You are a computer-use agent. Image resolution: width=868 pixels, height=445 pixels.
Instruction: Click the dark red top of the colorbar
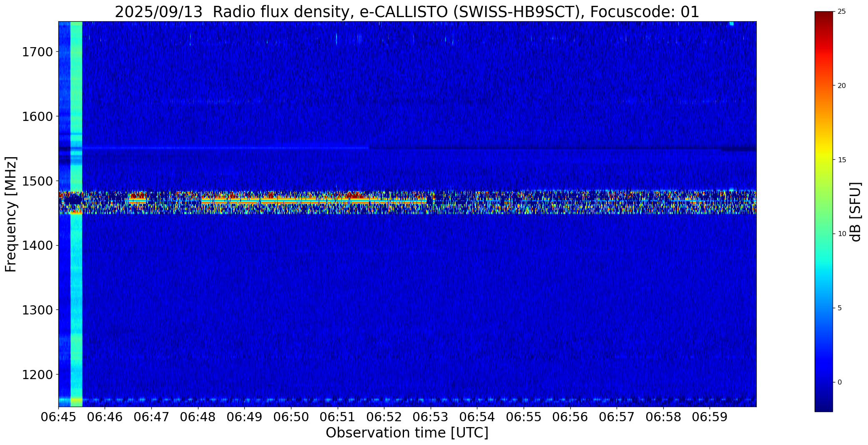[x=823, y=19]
